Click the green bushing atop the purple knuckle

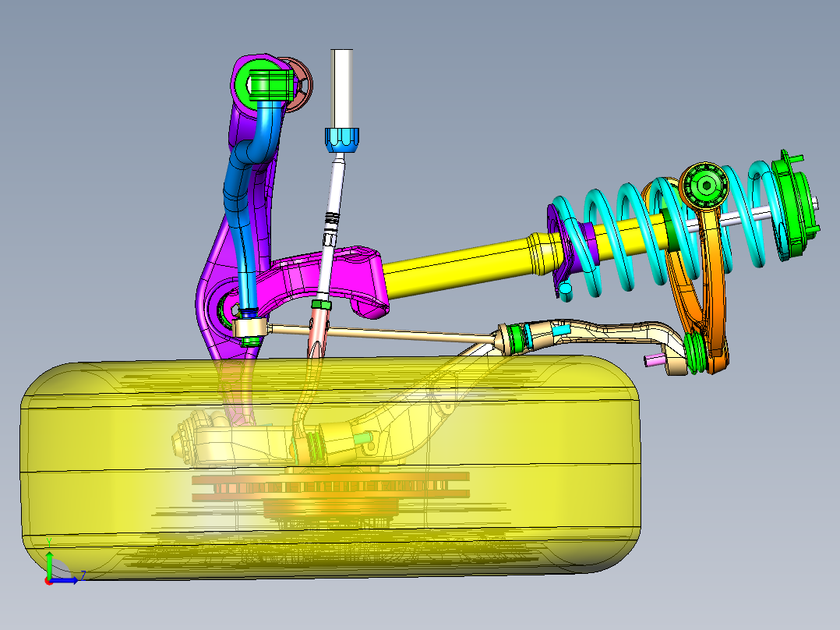pyautogui.click(x=270, y=85)
